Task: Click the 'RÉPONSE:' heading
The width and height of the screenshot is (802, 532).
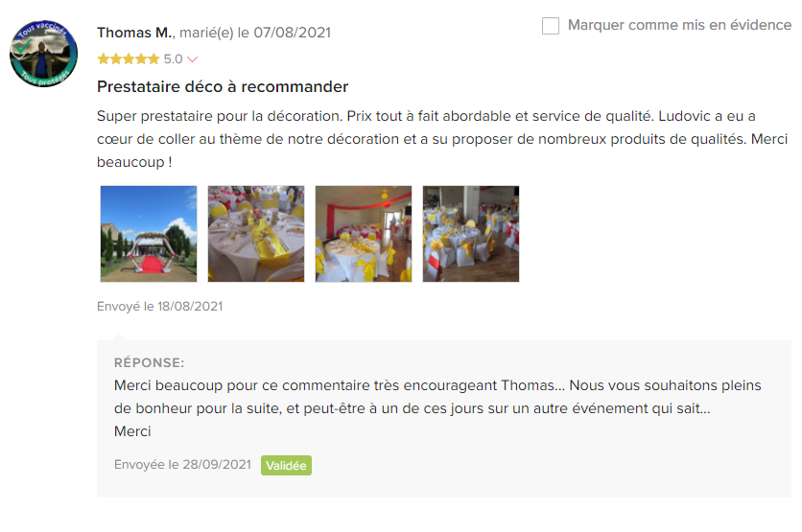Action: (x=149, y=363)
